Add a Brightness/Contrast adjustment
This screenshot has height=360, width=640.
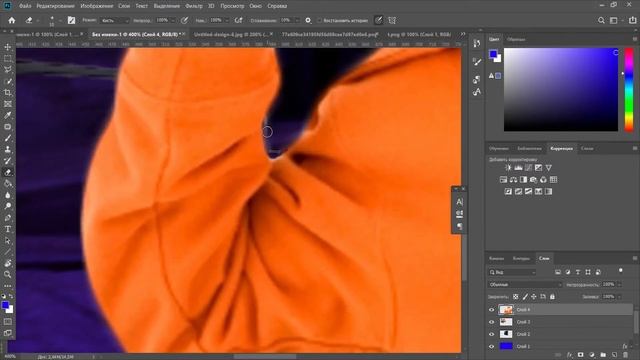click(x=508, y=168)
